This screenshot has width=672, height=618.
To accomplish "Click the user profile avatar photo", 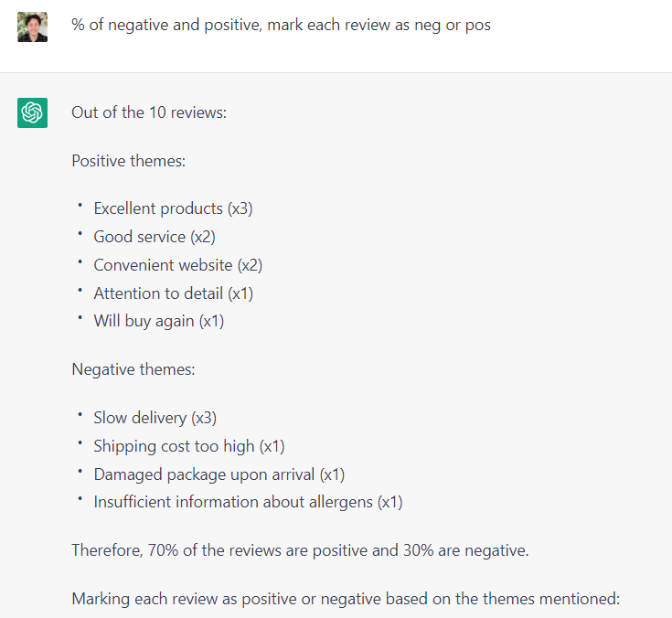I will 32,27.
